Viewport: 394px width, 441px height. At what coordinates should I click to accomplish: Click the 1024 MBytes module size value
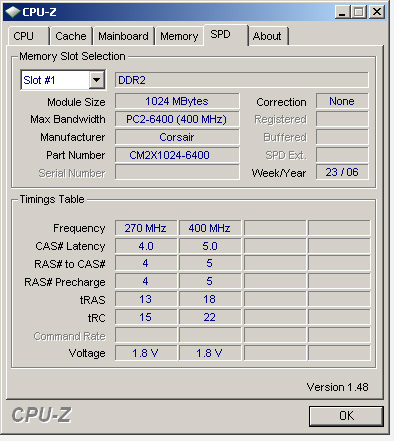click(x=177, y=101)
